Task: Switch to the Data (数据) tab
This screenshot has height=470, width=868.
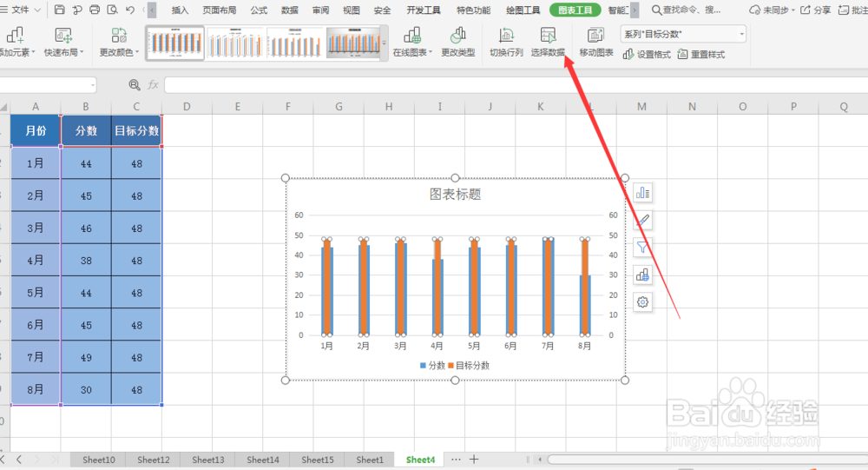Action: (x=290, y=10)
